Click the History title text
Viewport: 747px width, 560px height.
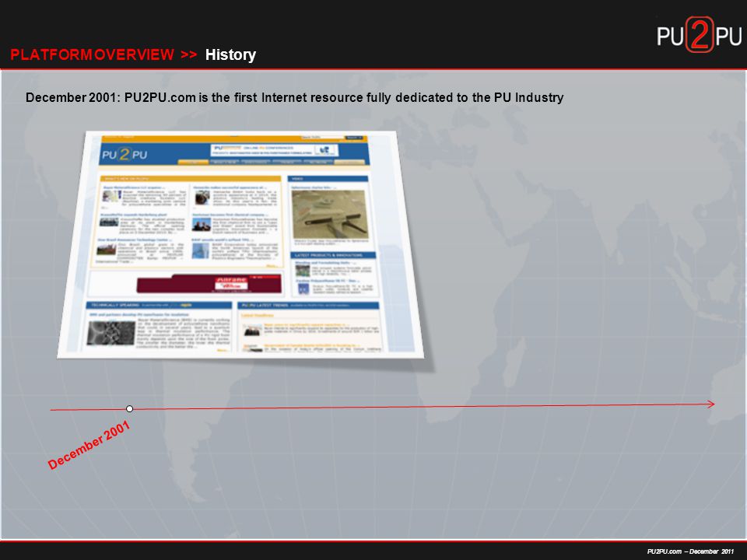(x=230, y=54)
